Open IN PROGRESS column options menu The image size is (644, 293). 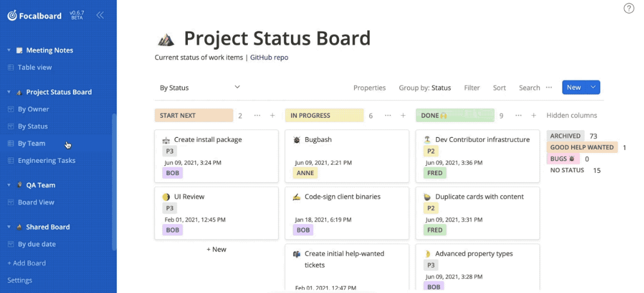tap(388, 116)
